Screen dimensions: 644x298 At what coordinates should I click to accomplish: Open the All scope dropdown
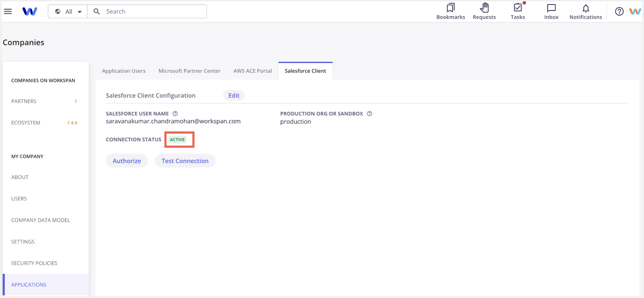click(x=68, y=12)
